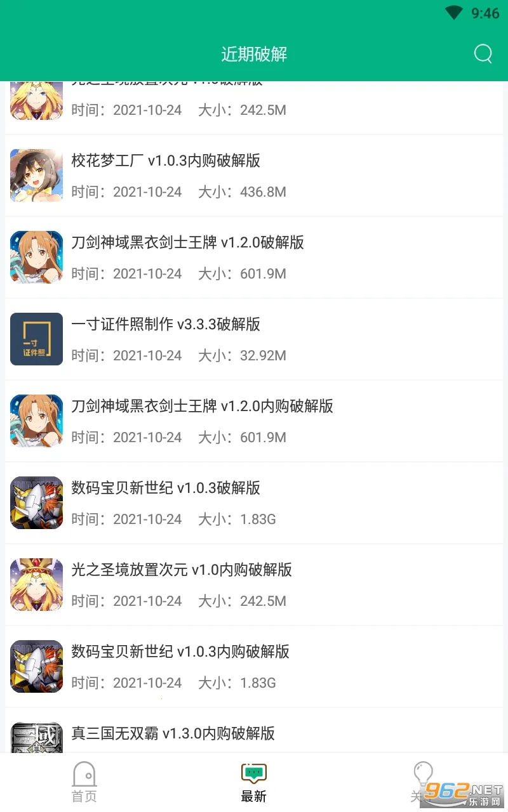Open 刀剑神域黑衣剑士王牌 v1.2.0内购破解版 title

pos(203,406)
